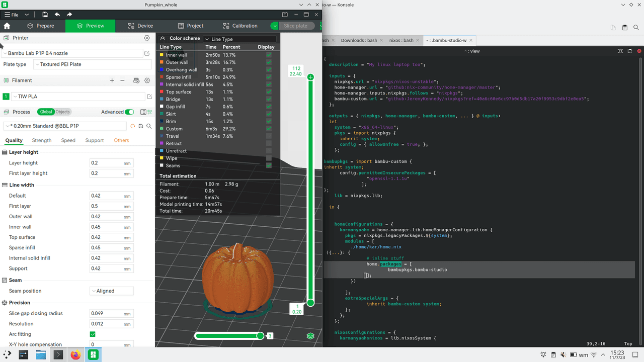Open the Konsole search icon
The image size is (644, 362).
click(x=637, y=27)
